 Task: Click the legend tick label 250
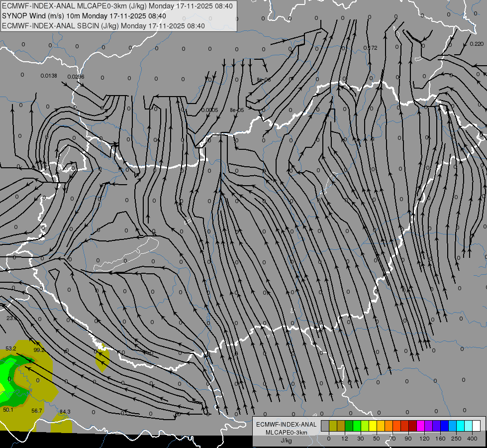tap(456, 439)
